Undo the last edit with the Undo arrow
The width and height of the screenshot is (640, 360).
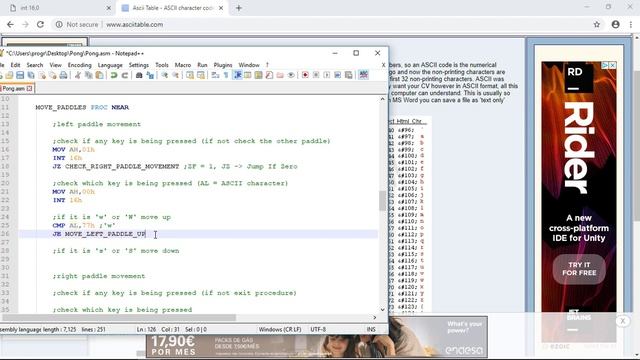point(114,75)
